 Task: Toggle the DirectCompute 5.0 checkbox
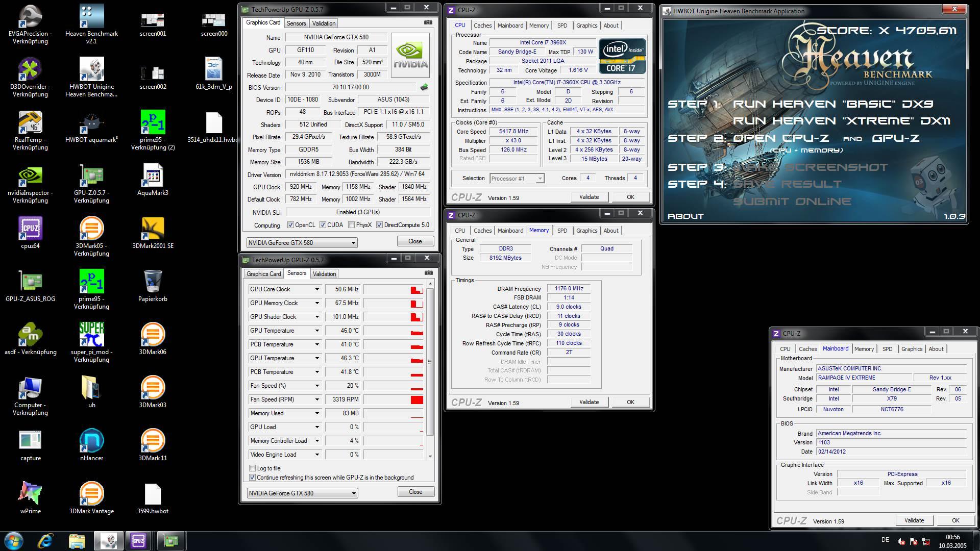coord(379,225)
